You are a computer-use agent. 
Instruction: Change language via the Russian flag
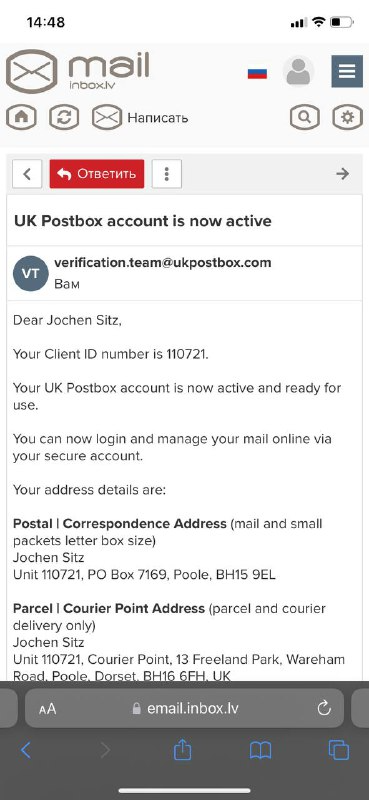point(257,73)
